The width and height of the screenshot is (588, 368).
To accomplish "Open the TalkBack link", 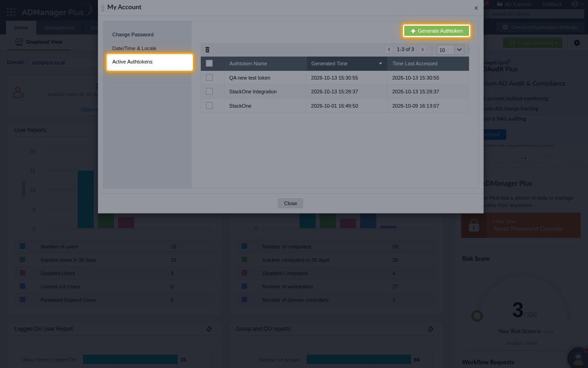I will point(551,4).
